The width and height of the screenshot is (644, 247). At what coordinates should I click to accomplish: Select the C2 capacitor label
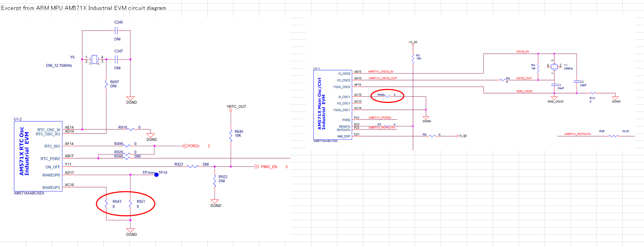[x=582, y=82]
